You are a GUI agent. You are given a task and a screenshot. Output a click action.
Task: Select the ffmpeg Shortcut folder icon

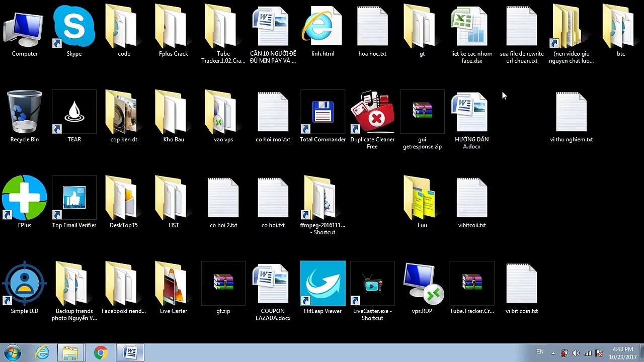[323, 206]
